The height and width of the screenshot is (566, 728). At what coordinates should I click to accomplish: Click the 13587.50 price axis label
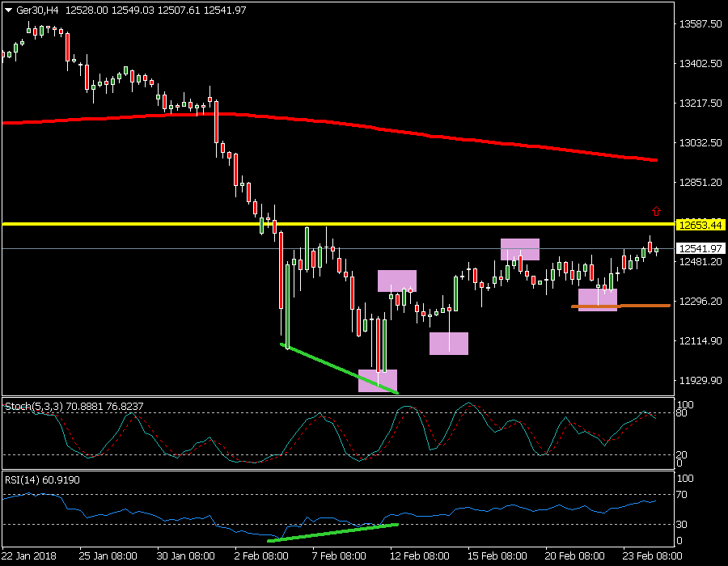coord(700,24)
